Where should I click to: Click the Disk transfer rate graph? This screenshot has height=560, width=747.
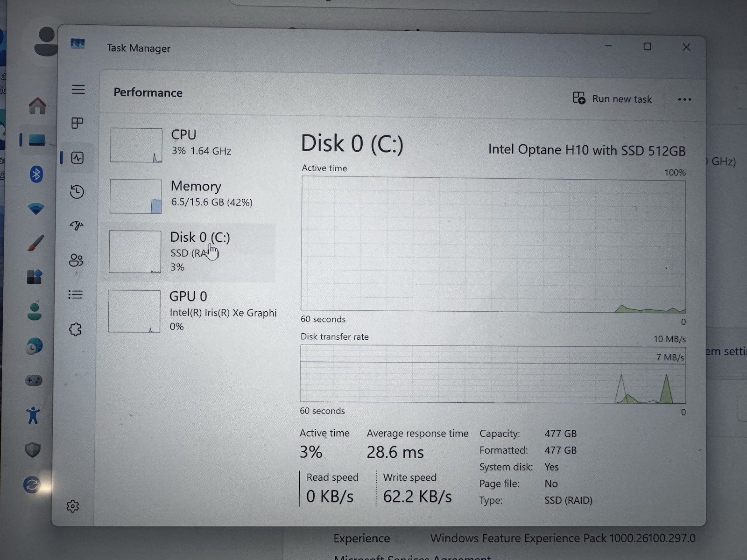[x=493, y=374]
